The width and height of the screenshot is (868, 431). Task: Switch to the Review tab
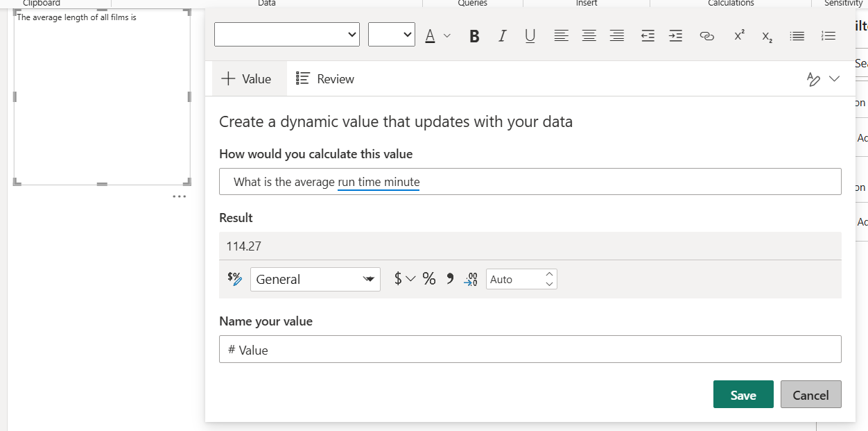(325, 79)
